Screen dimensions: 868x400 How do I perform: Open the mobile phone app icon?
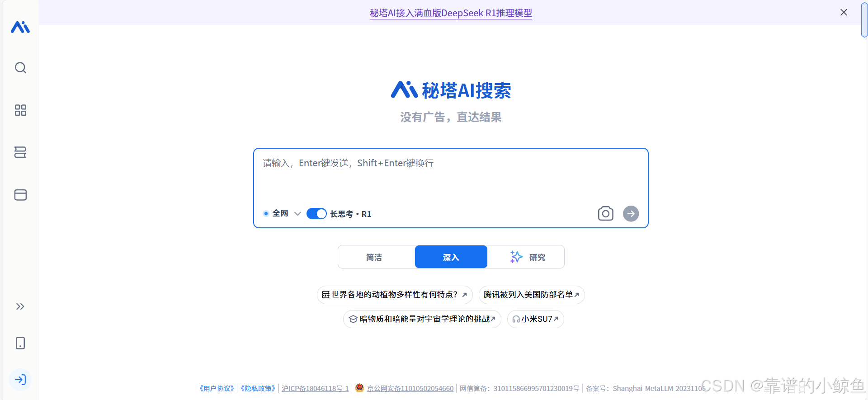(20, 343)
